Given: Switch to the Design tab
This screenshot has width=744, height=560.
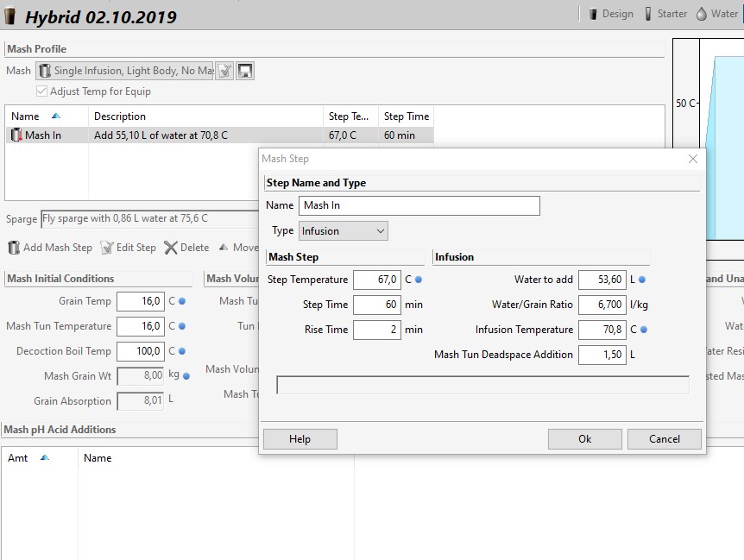Looking at the screenshot, I should click(x=610, y=14).
